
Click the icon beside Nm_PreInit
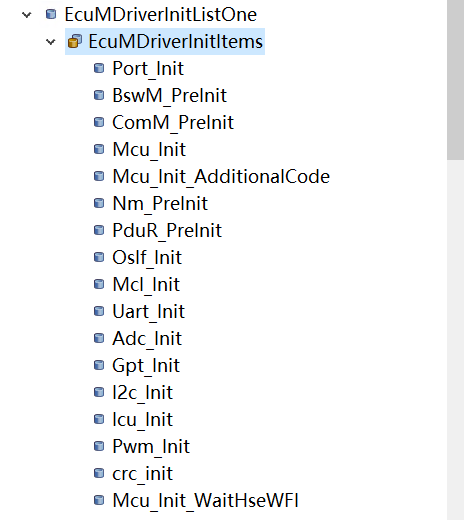point(99,203)
